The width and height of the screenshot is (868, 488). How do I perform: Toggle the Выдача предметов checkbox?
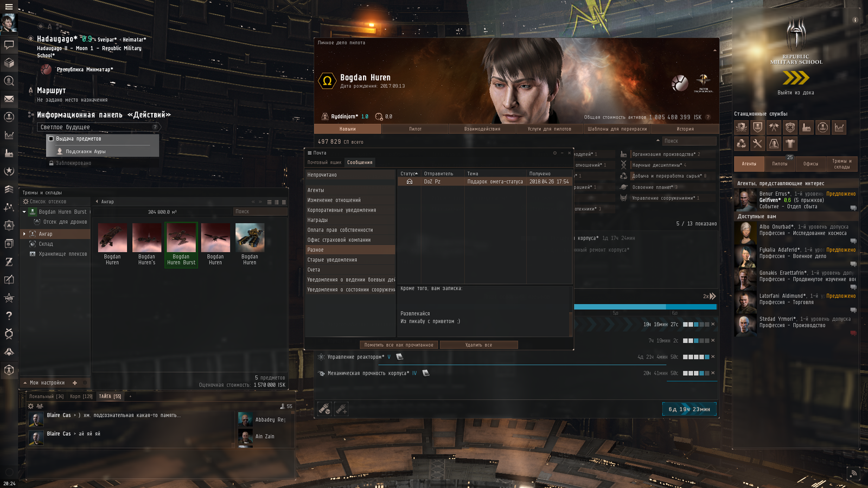coord(51,139)
